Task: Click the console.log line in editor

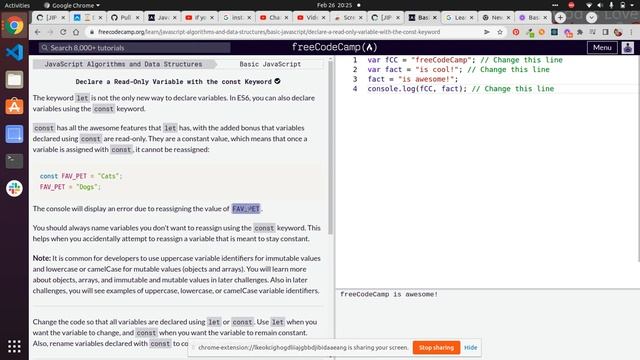Action: (x=461, y=89)
